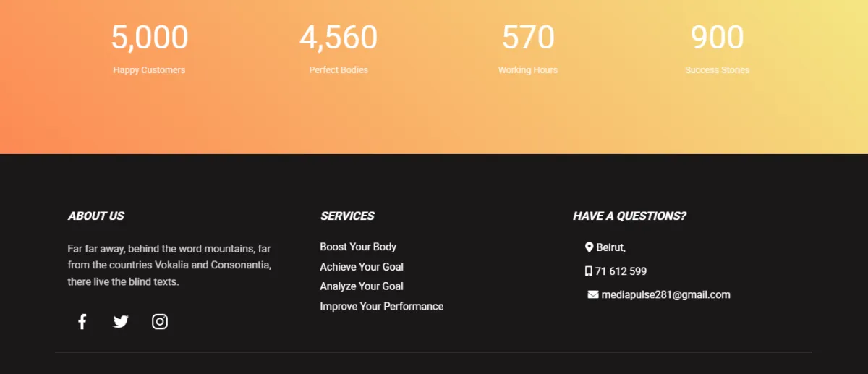The image size is (868, 374).
Task: Open the Instagram social icon
Action: [x=160, y=322]
